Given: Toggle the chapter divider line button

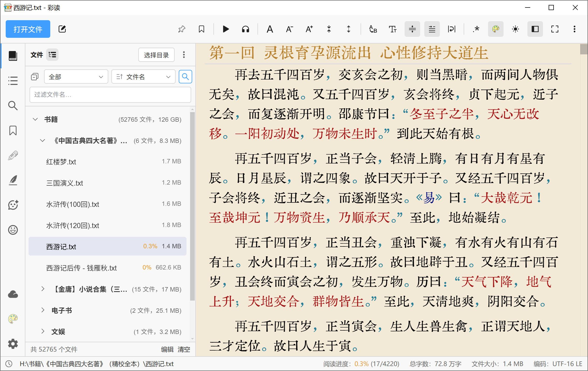Looking at the screenshot, I should point(412,29).
